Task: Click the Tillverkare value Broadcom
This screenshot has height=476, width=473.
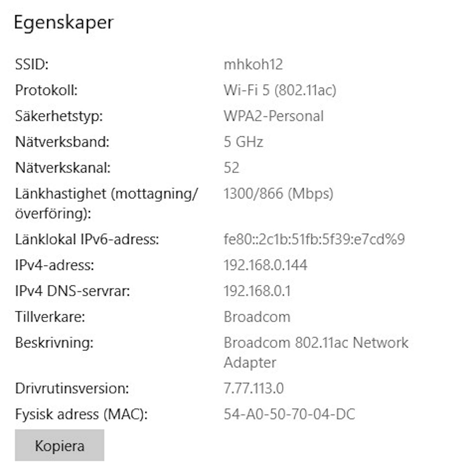Action: (257, 317)
